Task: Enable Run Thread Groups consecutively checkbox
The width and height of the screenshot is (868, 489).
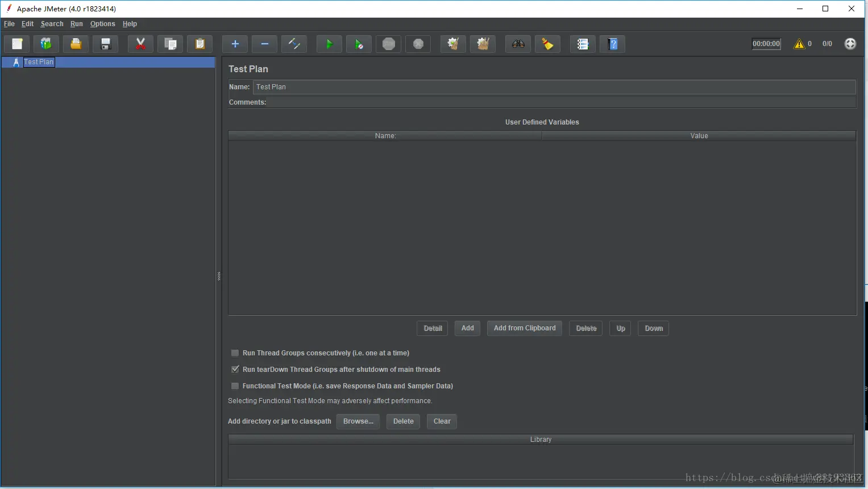Action: (235, 353)
